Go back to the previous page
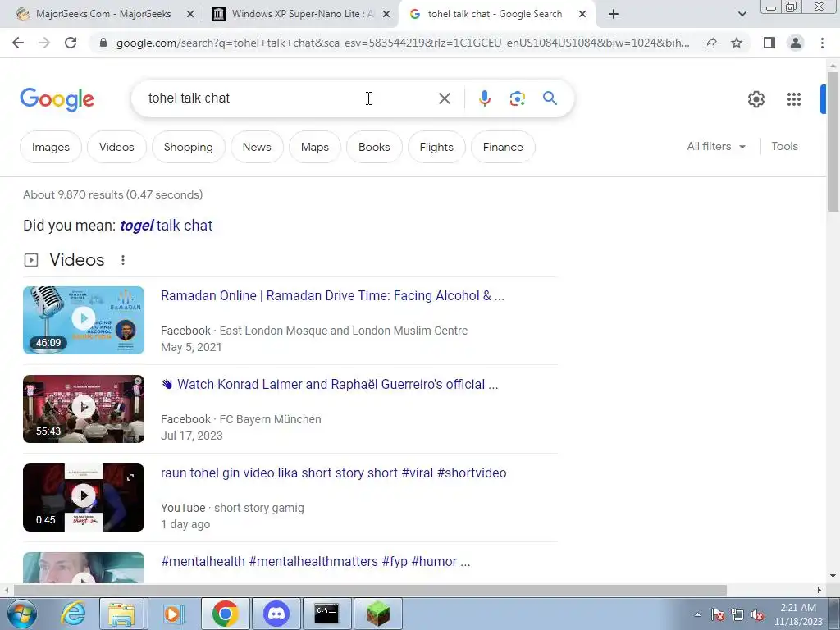 18,43
